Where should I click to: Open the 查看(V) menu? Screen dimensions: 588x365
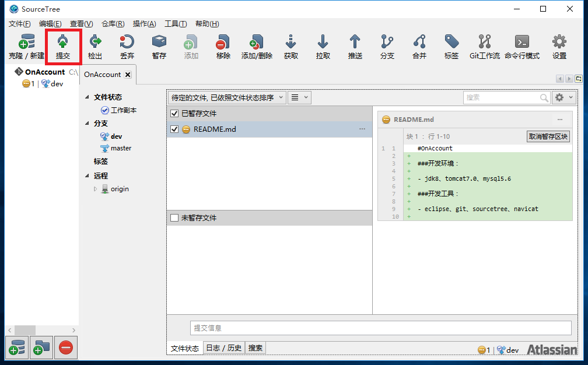82,23
